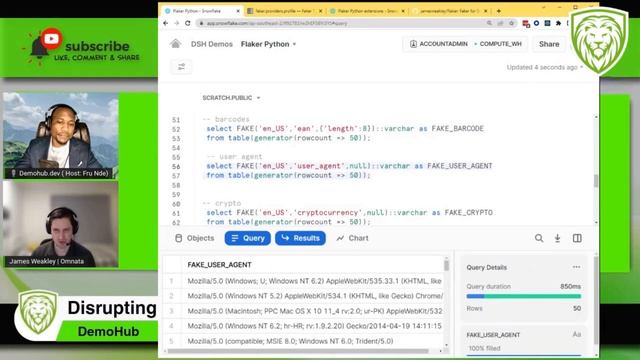The height and width of the screenshot is (360, 640).
Task: Select result row 5 MSIE 8.0 Trident/5.0
Action: pos(304,341)
